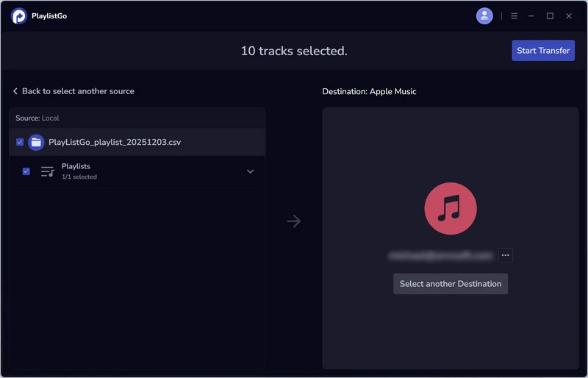Click the 'Destination: Apple Music' label
Screen dimensions: 588x378
[x=369, y=92]
